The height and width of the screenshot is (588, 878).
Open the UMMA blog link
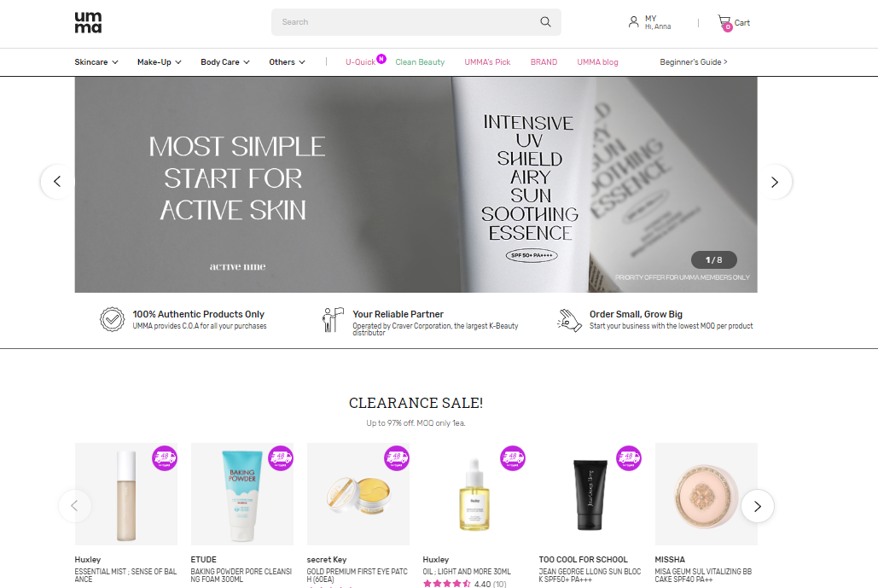click(597, 62)
